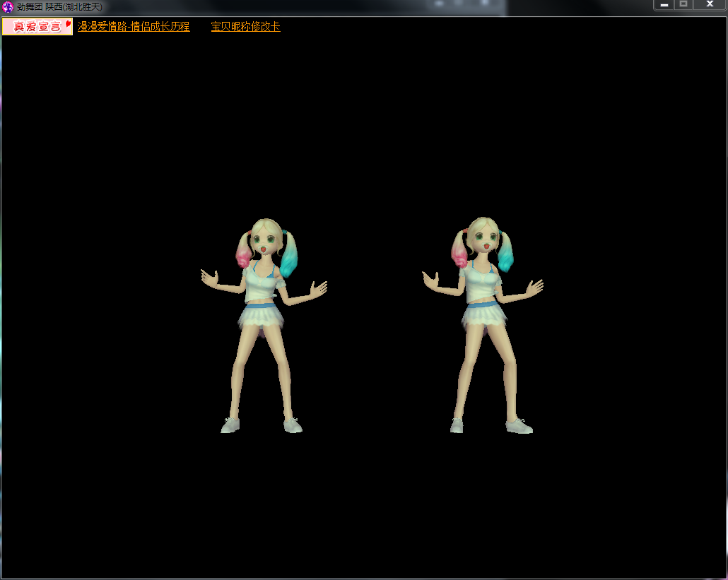Click the 真爱宣言 banner button
This screenshot has height=580, width=728.
[37, 26]
